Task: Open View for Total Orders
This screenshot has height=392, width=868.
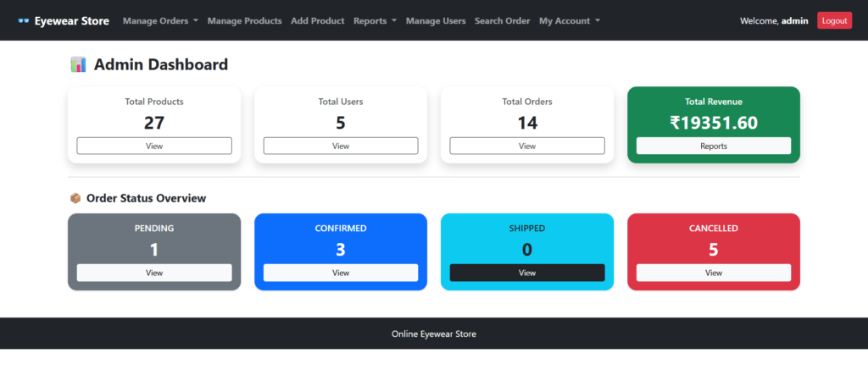Action: pyautogui.click(x=527, y=146)
